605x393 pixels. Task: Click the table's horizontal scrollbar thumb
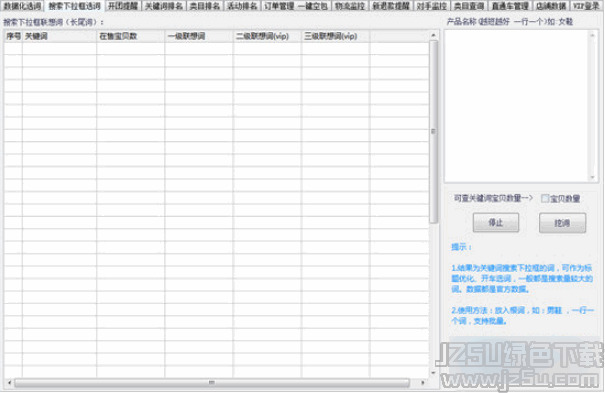pos(212,383)
